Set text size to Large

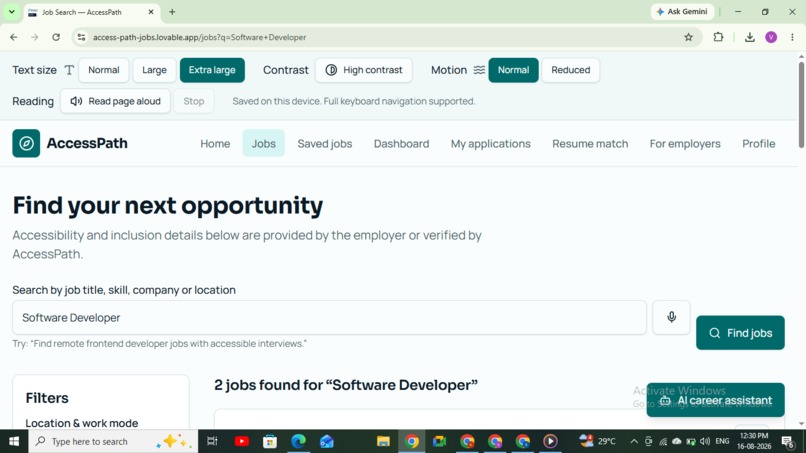[154, 70]
